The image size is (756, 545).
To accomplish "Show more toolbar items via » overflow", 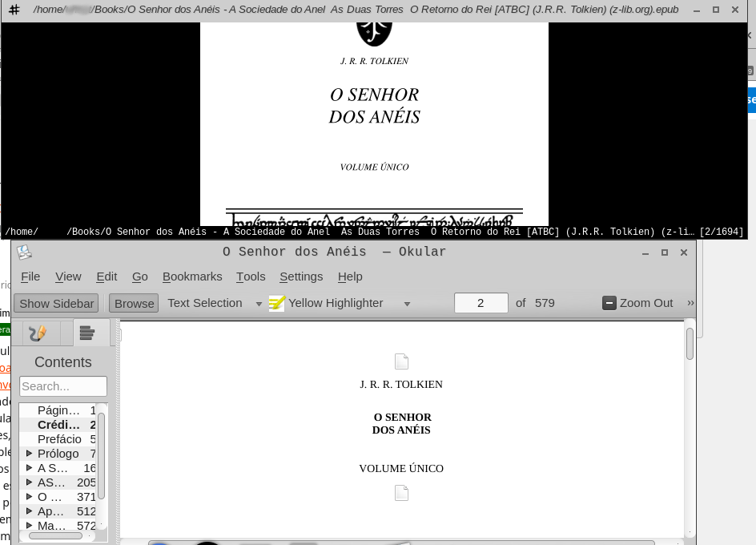I will (690, 303).
